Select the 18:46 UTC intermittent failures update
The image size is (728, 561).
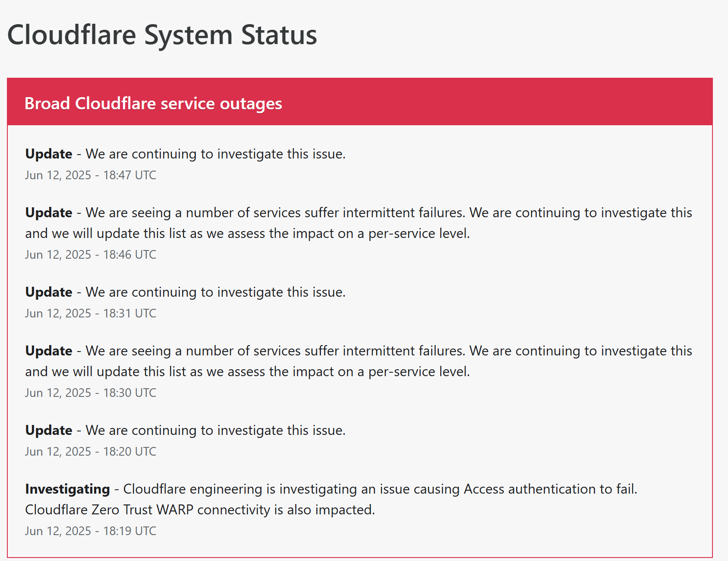359,223
